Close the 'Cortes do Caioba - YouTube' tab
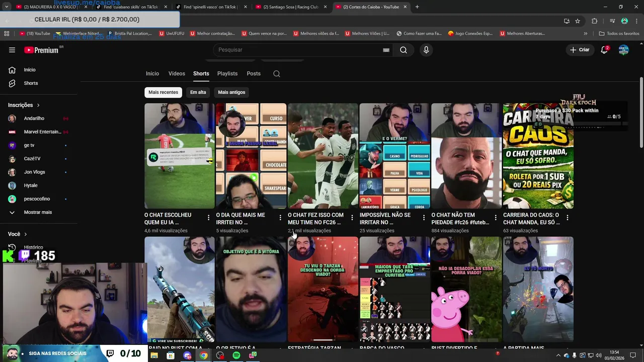This screenshot has height=362, width=644. 405,7
